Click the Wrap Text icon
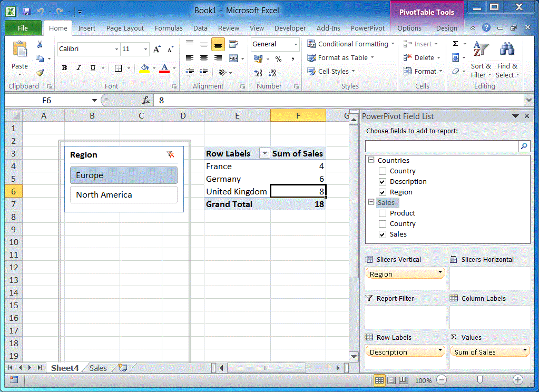Viewport: 539px width, 392px height. coord(233,44)
